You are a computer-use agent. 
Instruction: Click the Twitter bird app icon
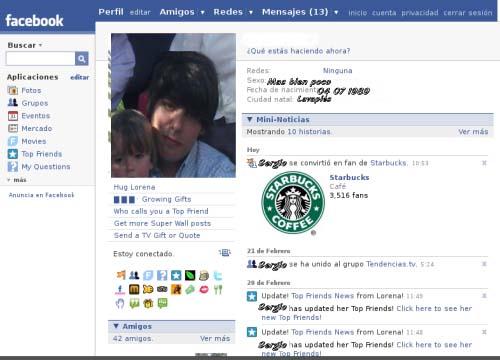click(x=218, y=275)
